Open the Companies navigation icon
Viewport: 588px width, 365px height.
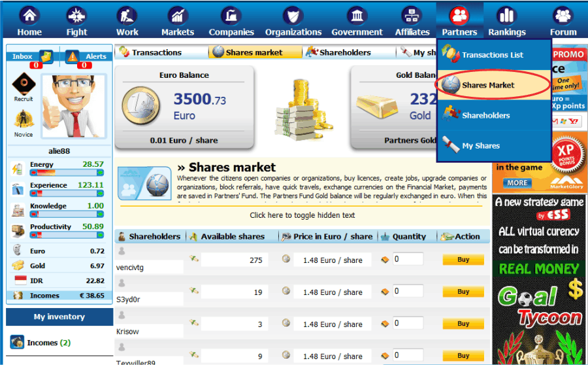point(231,16)
